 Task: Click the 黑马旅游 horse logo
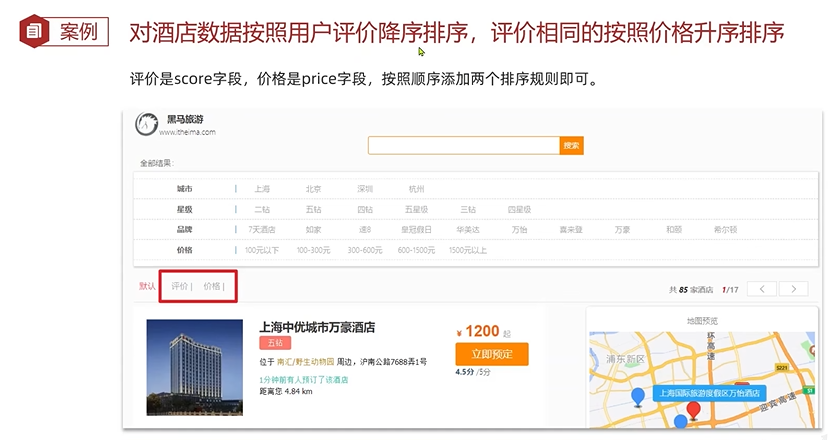click(x=146, y=124)
